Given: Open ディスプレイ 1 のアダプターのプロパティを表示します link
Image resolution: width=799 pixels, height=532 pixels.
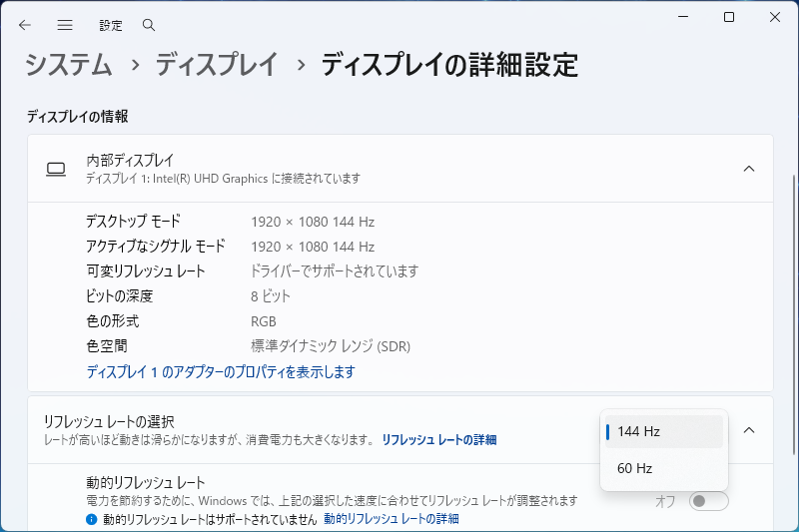Looking at the screenshot, I should 221,371.
